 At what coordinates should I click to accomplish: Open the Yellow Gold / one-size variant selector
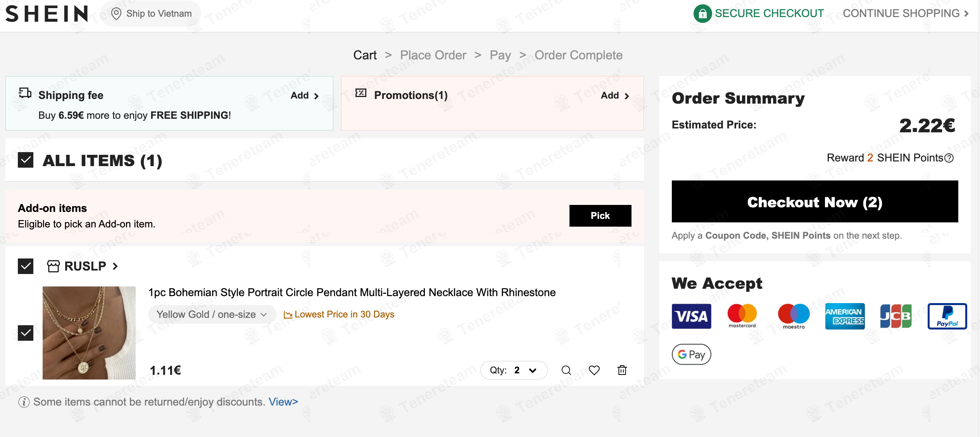(212, 314)
